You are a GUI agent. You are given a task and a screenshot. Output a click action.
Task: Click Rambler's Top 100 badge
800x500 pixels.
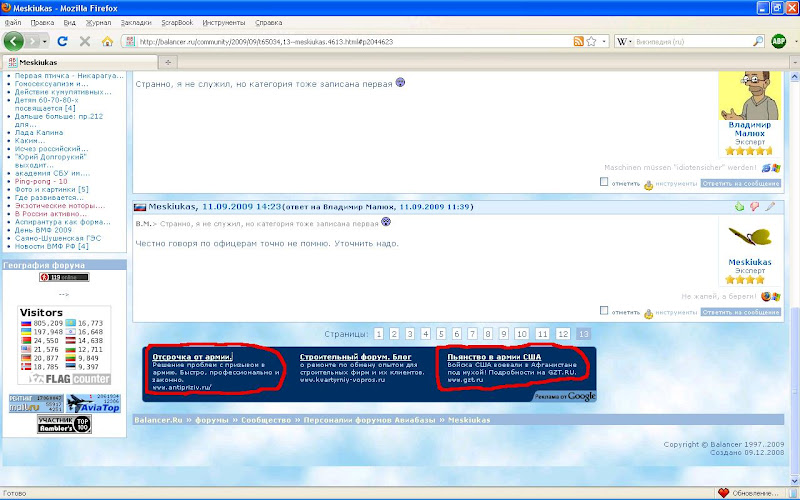64,424
